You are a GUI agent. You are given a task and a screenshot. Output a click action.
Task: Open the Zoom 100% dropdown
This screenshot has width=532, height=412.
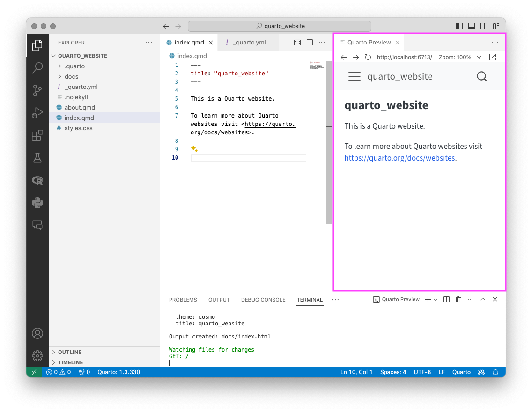click(460, 57)
